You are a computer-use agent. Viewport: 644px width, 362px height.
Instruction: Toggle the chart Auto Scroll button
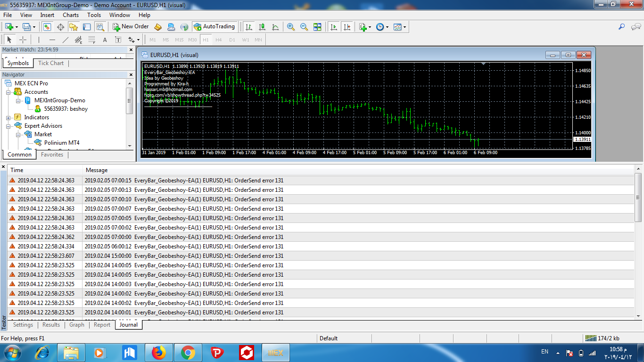334,27
